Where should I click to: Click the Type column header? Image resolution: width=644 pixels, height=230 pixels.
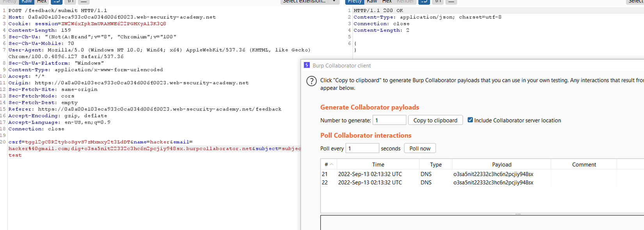436,165
